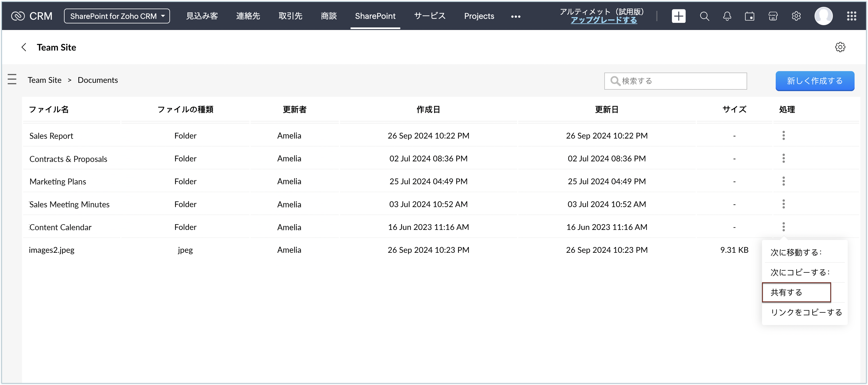This screenshot has width=868, height=385.
Task: Open the global search magnifier icon
Action: pyautogui.click(x=704, y=16)
